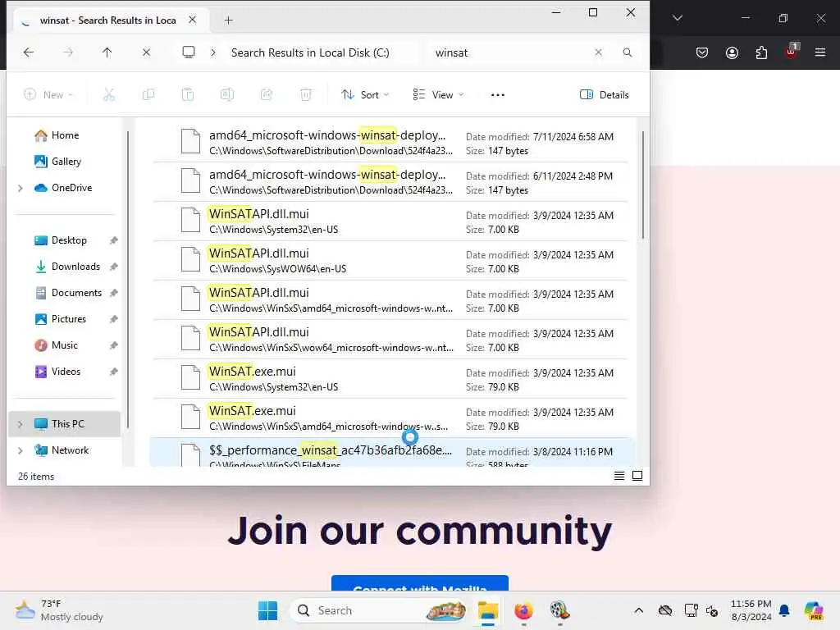Select winsat-deploy file modified 7/11/2024
This screenshot has width=840, height=630.
(391, 143)
